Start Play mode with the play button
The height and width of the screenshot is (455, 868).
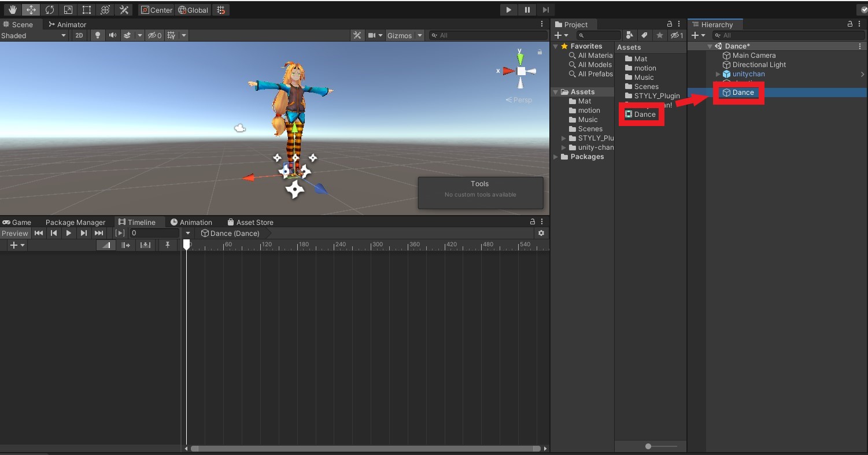point(508,10)
